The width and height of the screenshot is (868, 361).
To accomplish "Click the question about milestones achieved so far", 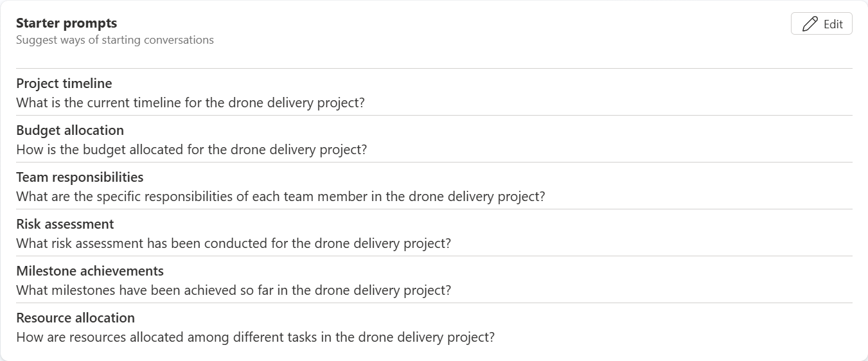I will (233, 290).
